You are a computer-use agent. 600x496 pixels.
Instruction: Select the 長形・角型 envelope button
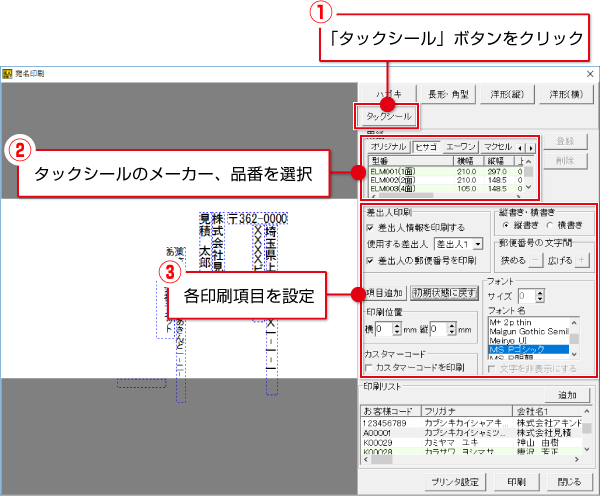pos(448,95)
